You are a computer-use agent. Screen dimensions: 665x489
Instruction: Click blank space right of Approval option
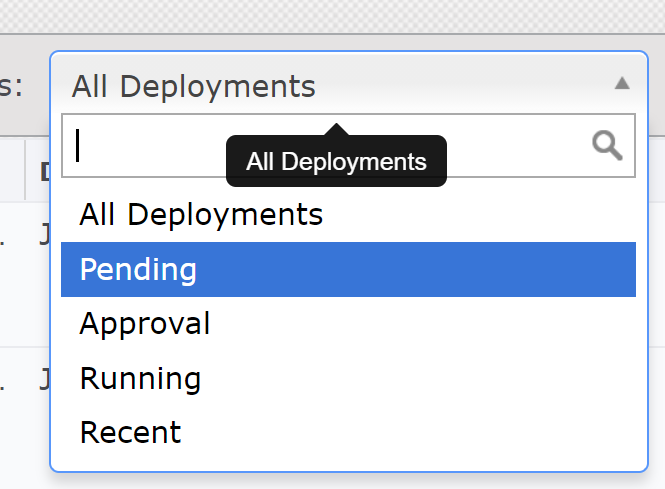pos(450,324)
